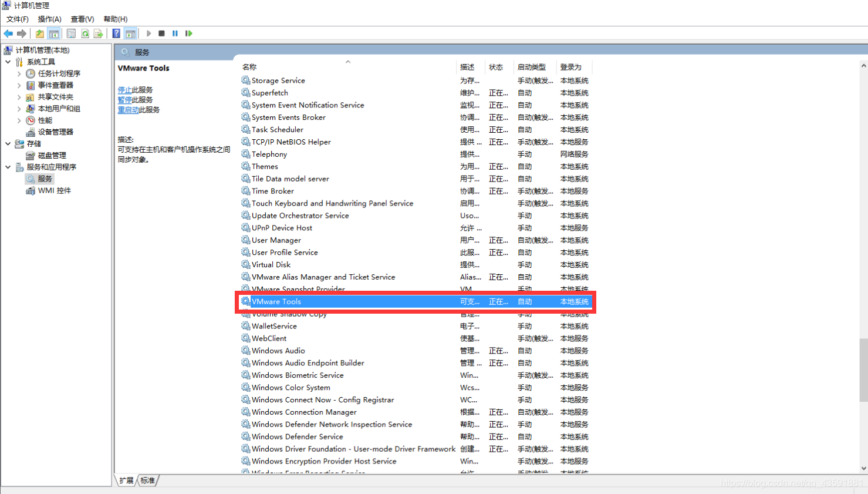Click the services list scroll-up arrow

point(863,65)
